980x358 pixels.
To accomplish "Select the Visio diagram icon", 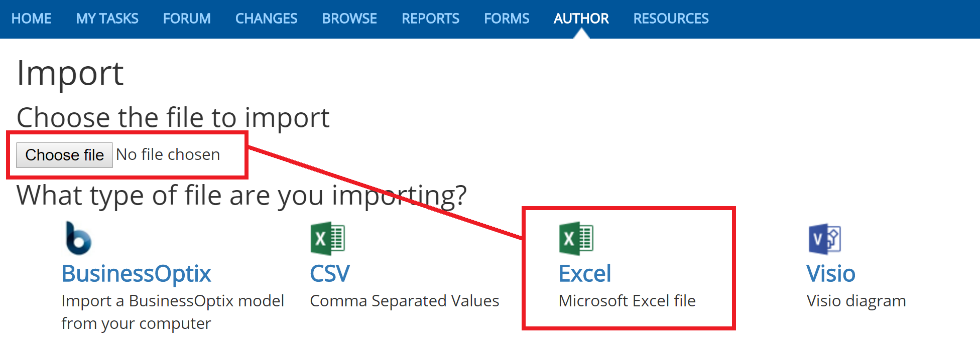I will (824, 239).
